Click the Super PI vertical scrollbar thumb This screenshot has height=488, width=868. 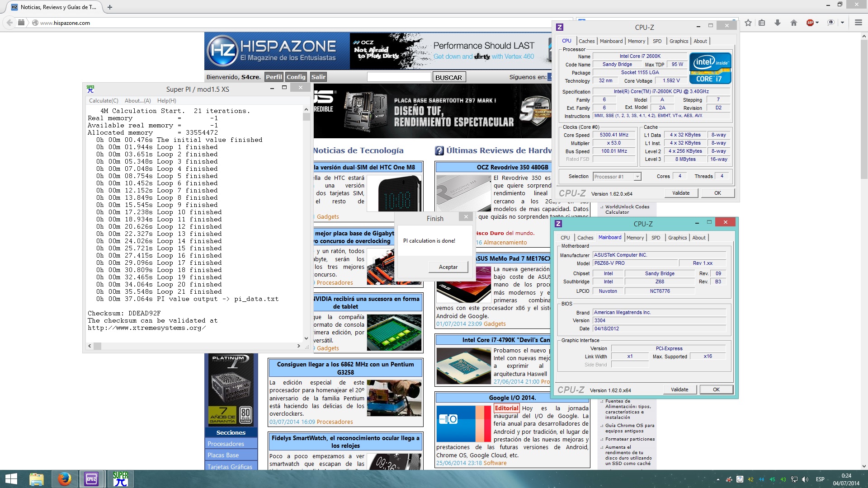(306, 117)
